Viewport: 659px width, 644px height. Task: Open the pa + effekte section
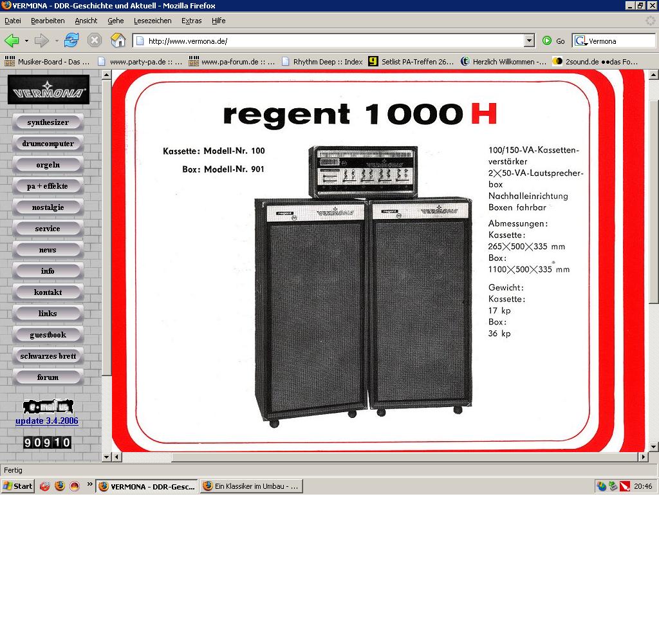point(48,186)
